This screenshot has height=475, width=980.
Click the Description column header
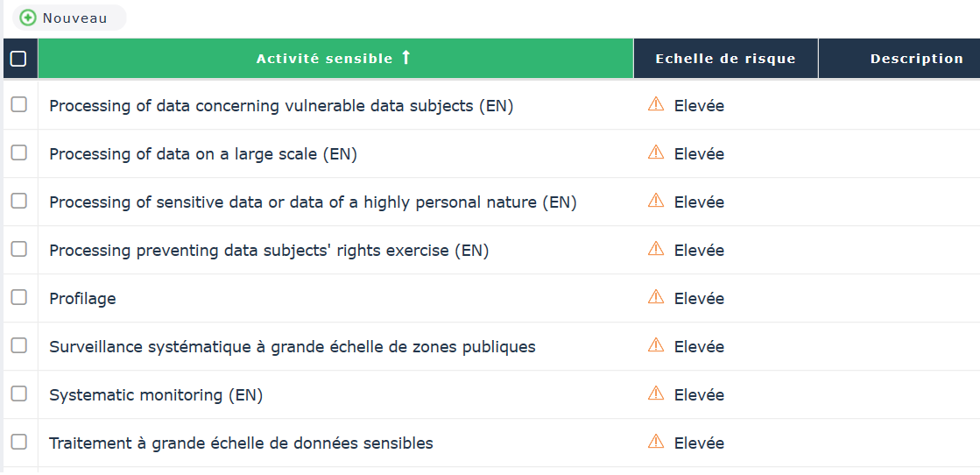(x=916, y=59)
